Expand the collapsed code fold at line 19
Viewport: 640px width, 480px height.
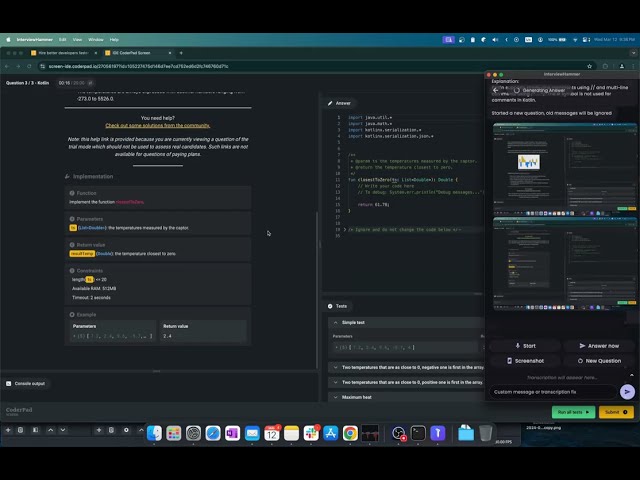click(345, 230)
